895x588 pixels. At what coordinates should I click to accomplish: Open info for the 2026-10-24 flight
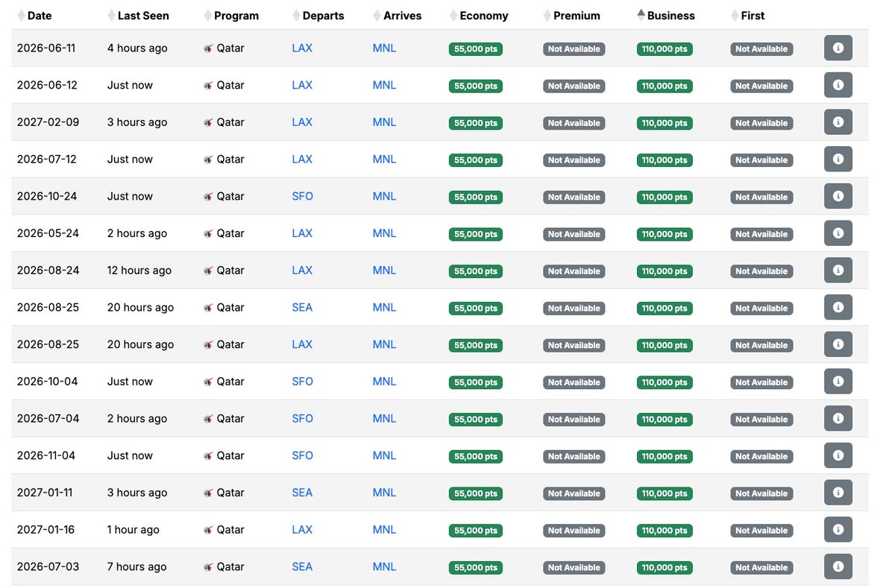coord(838,196)
